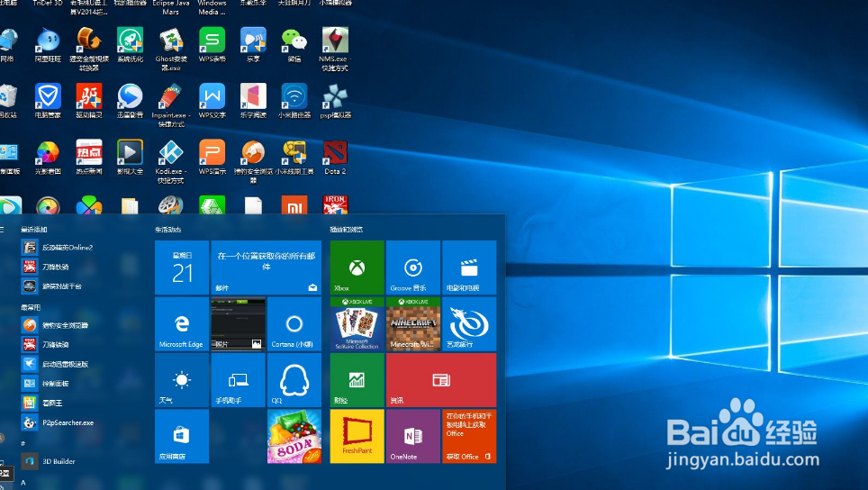This screenshot has height=490, width=868.
Task: Open the green WPS表格 desktop shortcut
Action: pyautogui.click(x=212, y=45)
